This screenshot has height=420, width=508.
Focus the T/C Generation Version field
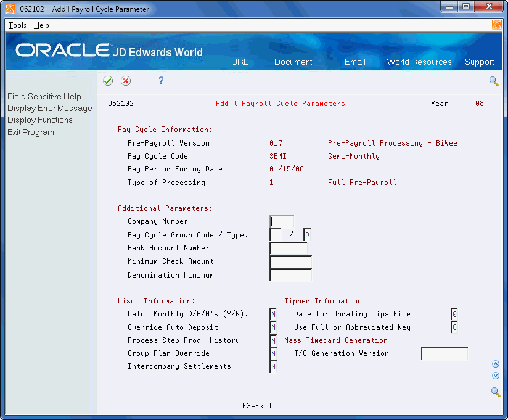pos(444,353)
